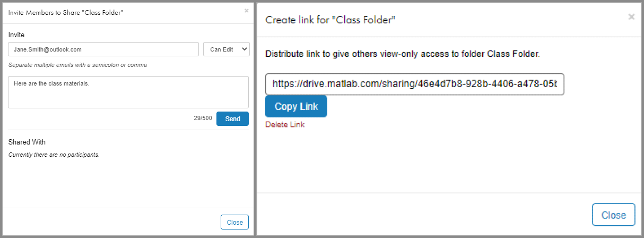644x238 pixels.
Task: Copy Link to the clipboard
Action: (296, 106)
